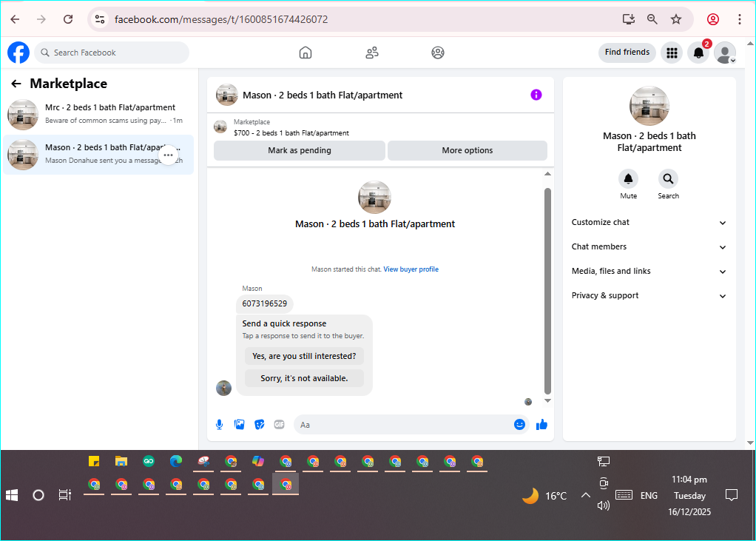Click the ENG language indicator

pyautogui.click(x=649, y=496)
